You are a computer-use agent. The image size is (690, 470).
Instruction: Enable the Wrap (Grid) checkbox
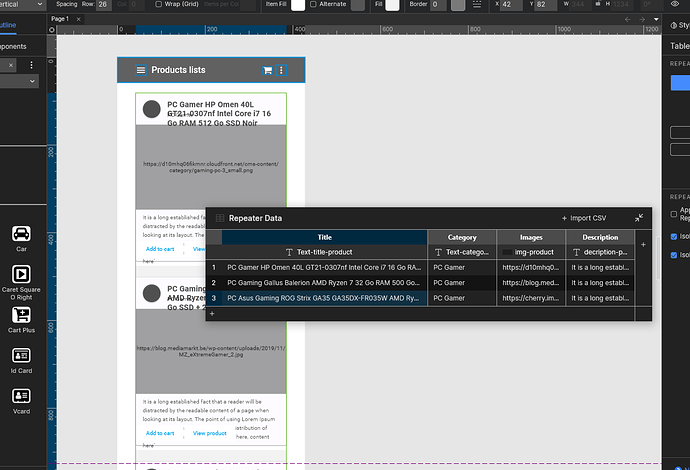tap(157, 5)
